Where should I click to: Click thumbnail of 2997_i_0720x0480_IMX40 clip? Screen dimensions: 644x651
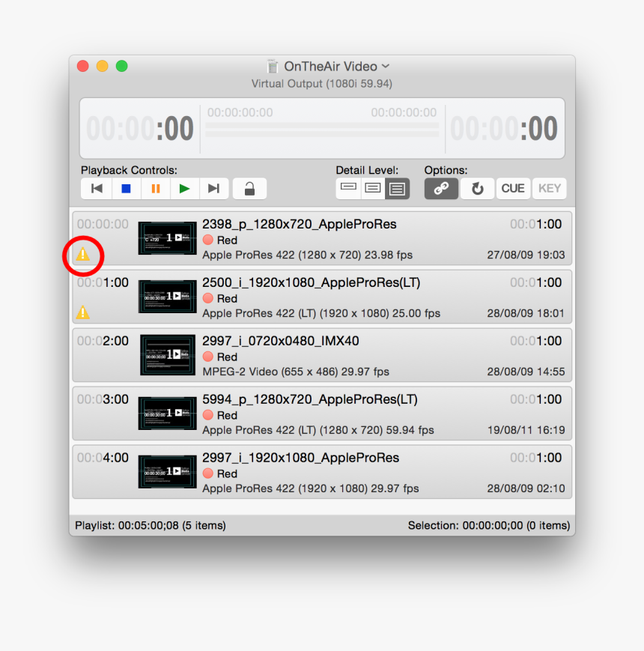167,355
